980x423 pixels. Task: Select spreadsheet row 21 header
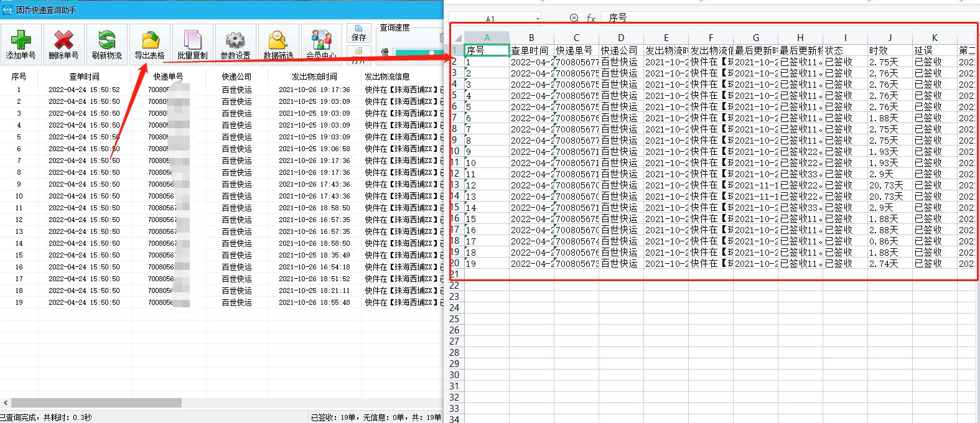[x=454, y=274]
